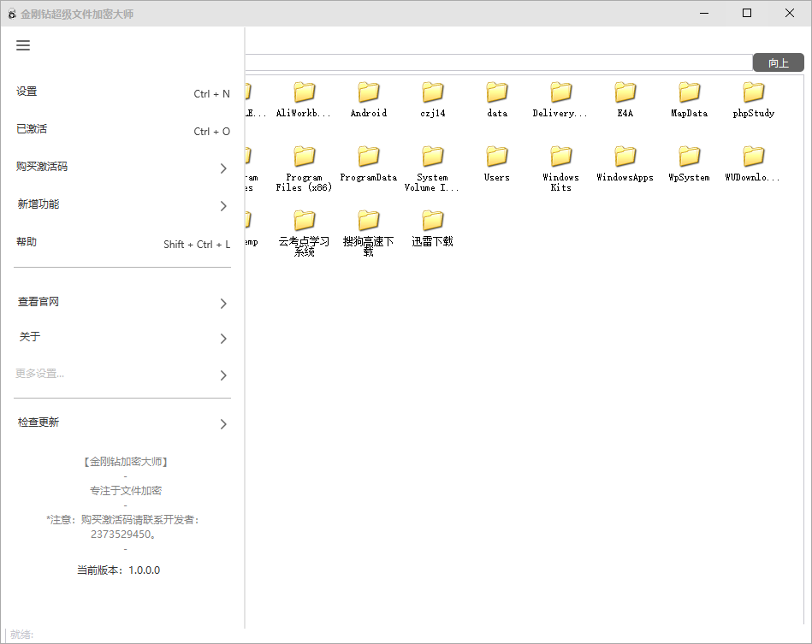The image size is (812, 644).
Task: Click the 查看官网 menu item
Action: tap(39, 303)
